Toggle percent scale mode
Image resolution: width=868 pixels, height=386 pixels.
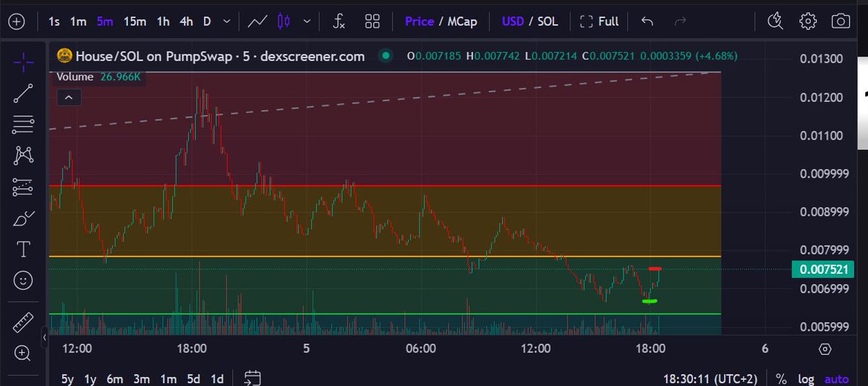click(x=781, y=378)
